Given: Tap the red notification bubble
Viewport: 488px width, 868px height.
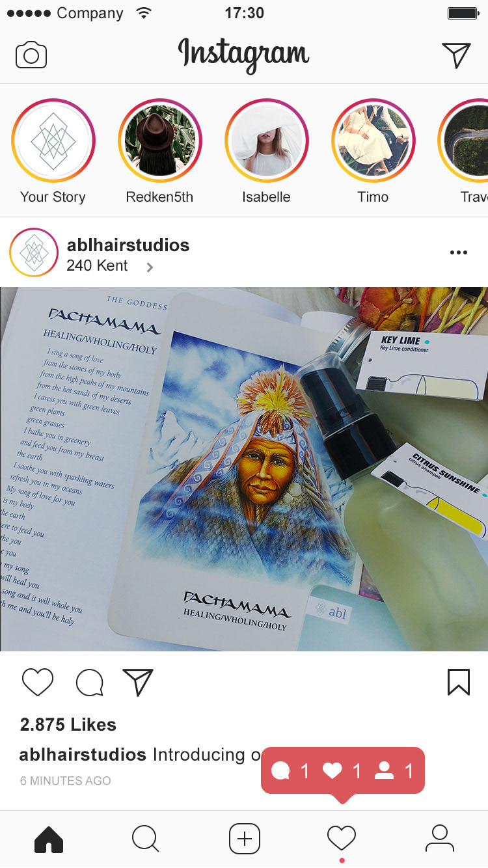Looking at the screenshot, I should tap(343, 772).
